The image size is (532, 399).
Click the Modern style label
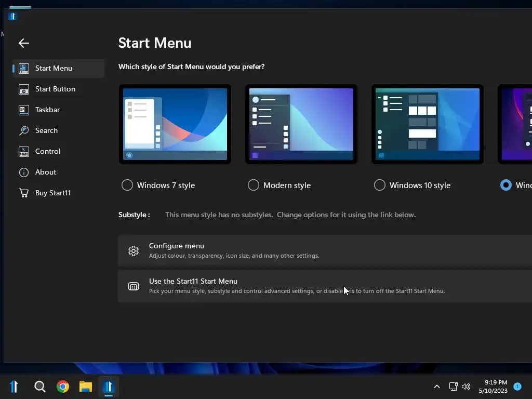pyautogui.click(x=287, y=185)
